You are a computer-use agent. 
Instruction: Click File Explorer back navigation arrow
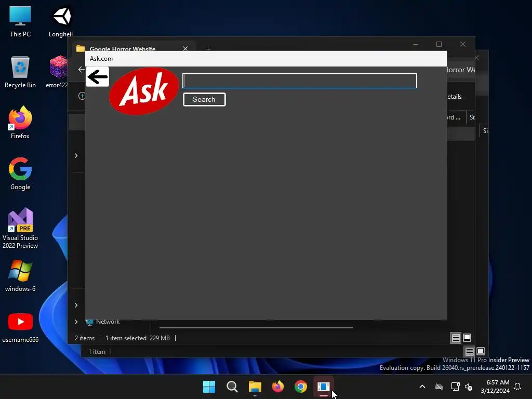pyautogui.click(x=81, y=70)
